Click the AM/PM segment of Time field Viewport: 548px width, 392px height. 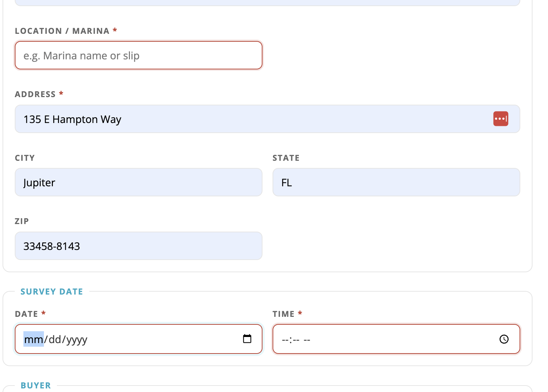307,339
